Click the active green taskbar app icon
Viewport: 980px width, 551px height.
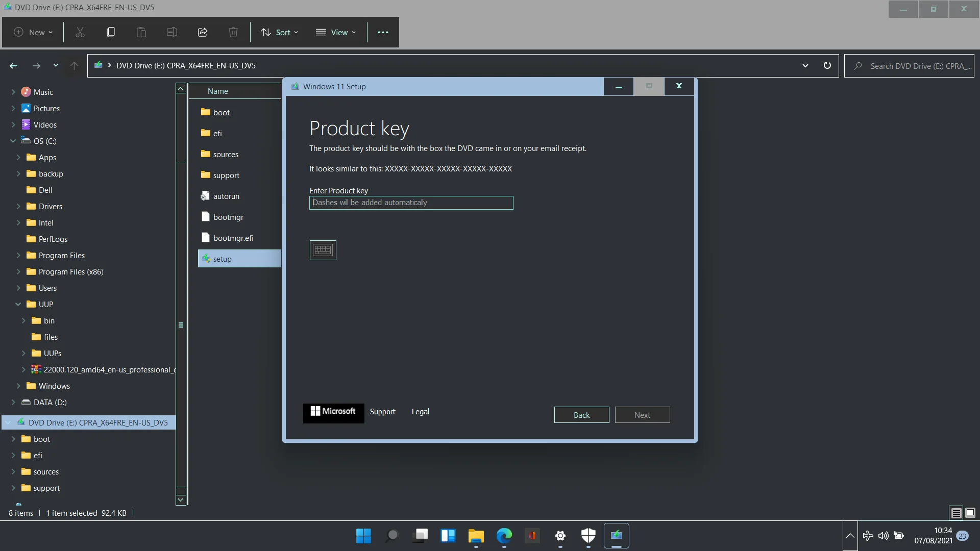pos(616,536)
